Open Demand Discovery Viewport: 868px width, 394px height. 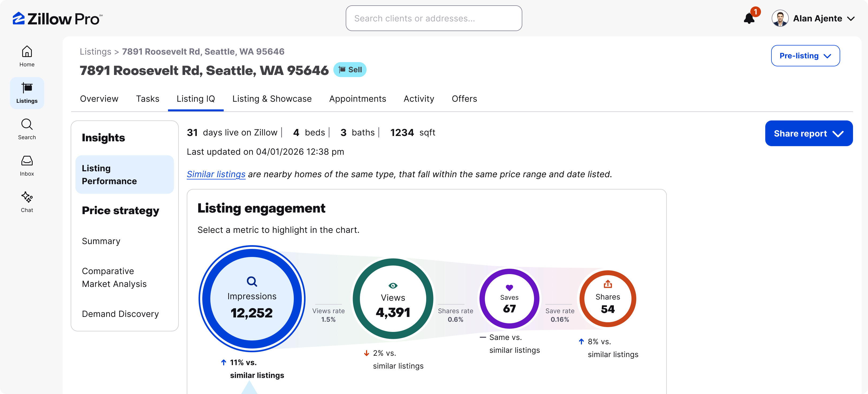point(120,314)
